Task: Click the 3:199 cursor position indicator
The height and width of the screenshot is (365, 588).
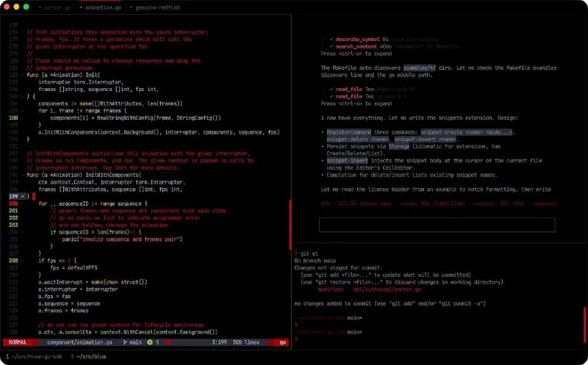Action: [x=219, y=342]
